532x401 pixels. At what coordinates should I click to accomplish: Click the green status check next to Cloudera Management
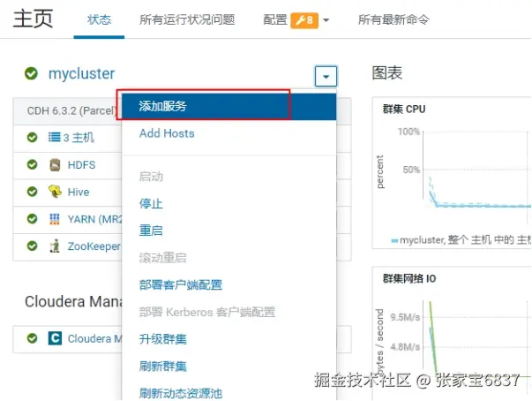32,338
